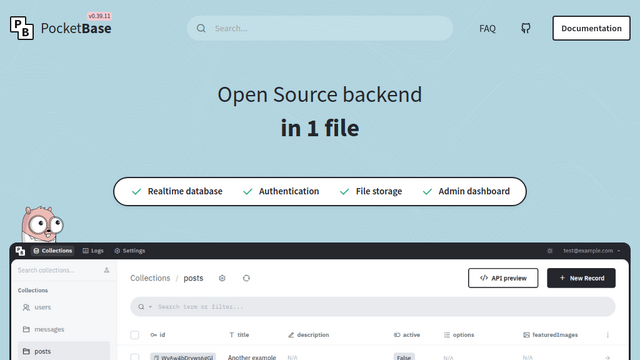Click the File storage feature label

tap(379, 191)
